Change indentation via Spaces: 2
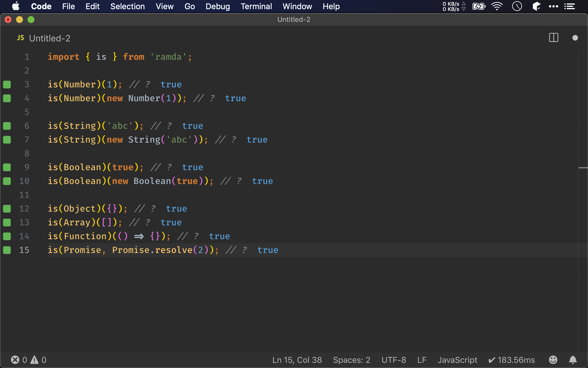Viewport: 588px width, 368px height. point(351,360)
